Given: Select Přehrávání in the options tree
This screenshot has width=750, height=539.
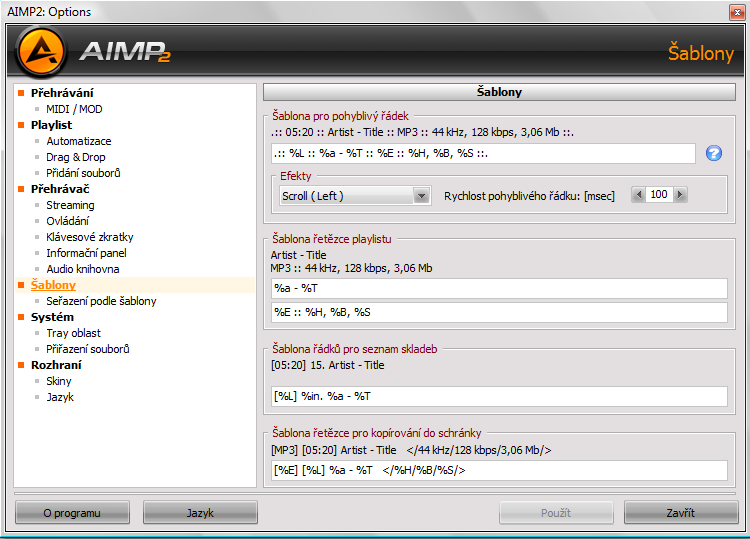Looking at the screenshot, I should (62, 93).
